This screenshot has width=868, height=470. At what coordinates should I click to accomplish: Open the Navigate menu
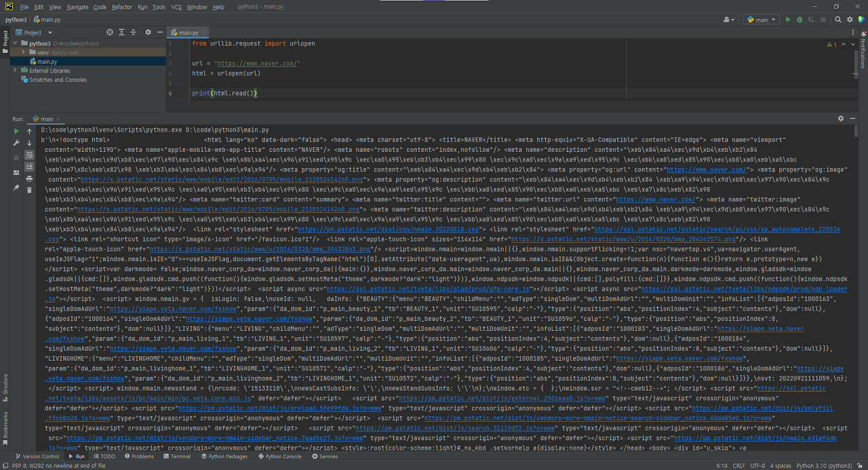tap(77, 7)
